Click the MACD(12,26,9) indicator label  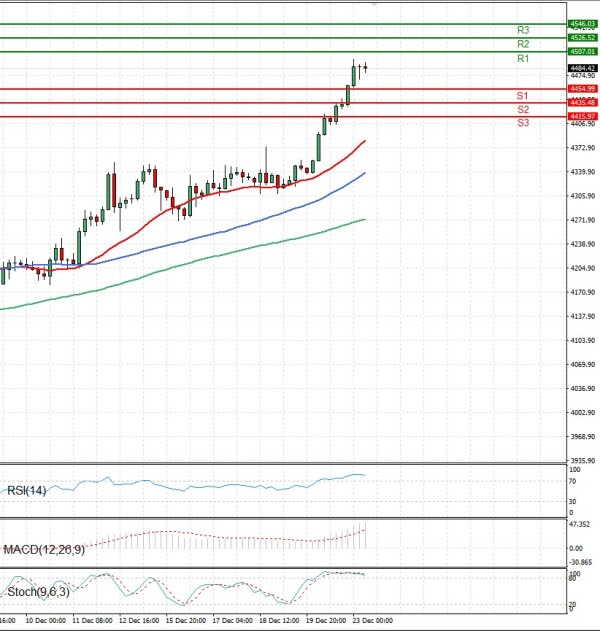point(45,550)
